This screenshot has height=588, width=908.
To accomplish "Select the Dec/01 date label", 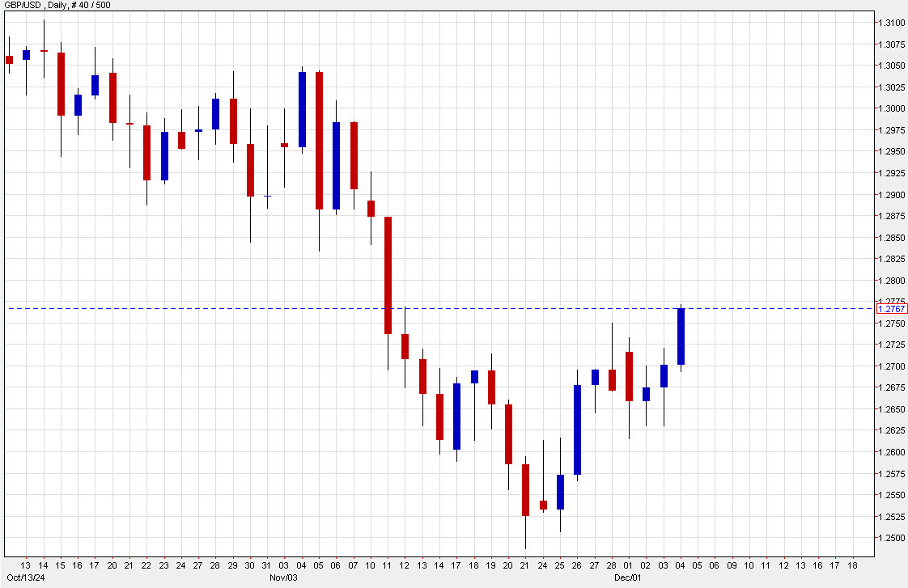I will coord(628,579).
